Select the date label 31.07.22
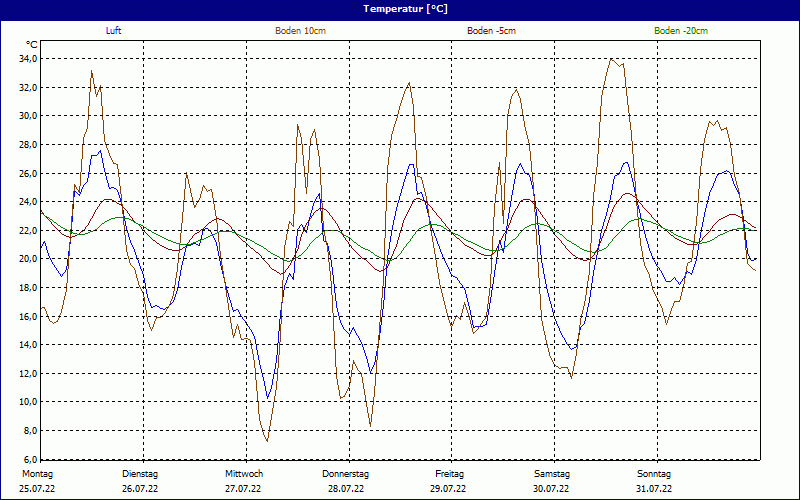Screen dimensions: 800x500 [x=654, y=489]
